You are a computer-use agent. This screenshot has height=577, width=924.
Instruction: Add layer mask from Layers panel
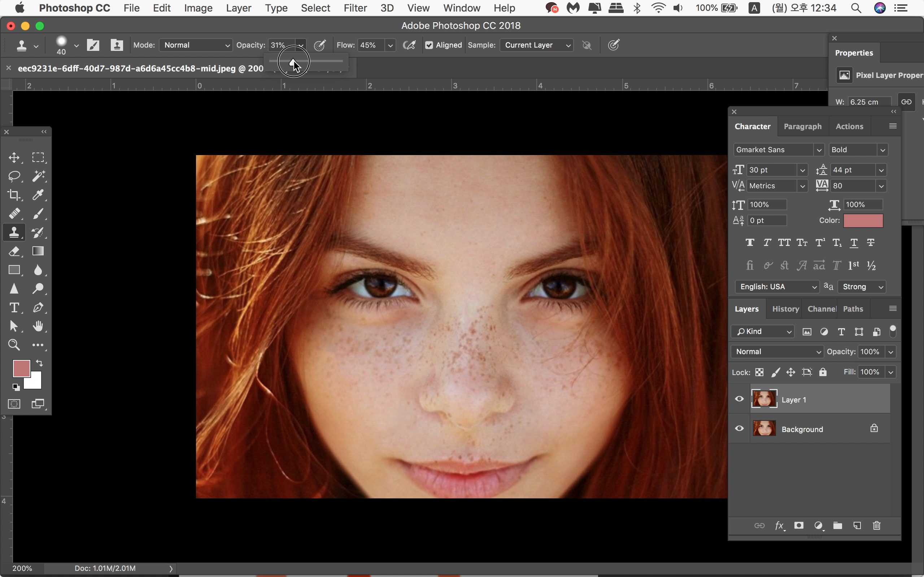pyautogui.click(x=798, y=525)
